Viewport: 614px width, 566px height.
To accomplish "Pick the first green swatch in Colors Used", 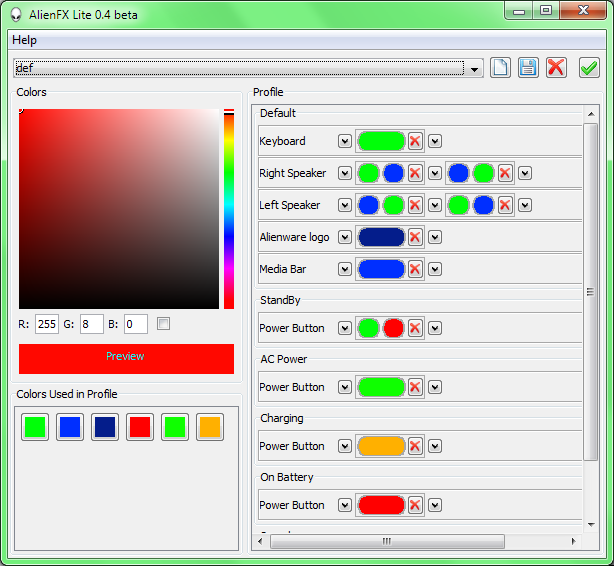I will coord(35,427).
